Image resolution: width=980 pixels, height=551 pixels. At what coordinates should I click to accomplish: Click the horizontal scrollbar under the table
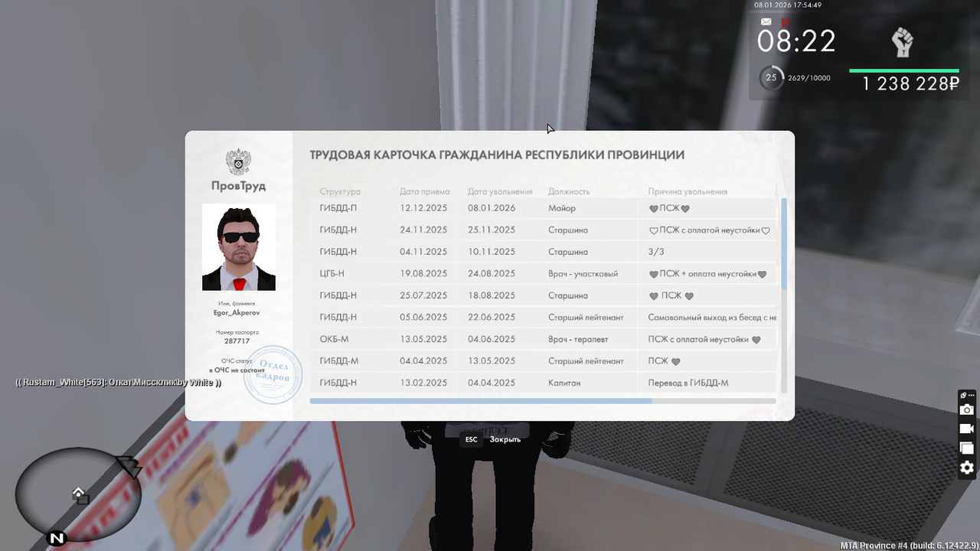click(481, 400)
